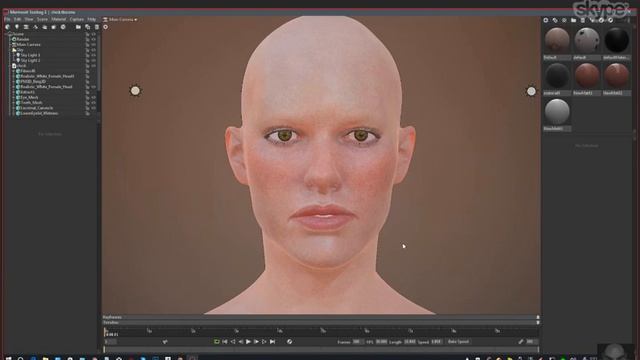Viewport: 640px width, 360px height.
Task: Toggle visibility of Sky Light 1
Action: [x=93, y=55]
